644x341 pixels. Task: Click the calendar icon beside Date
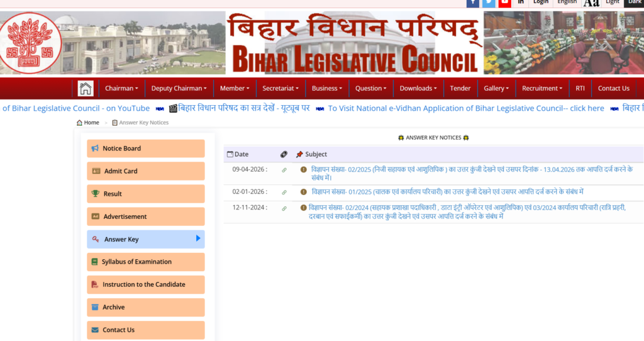pos(230,154)
